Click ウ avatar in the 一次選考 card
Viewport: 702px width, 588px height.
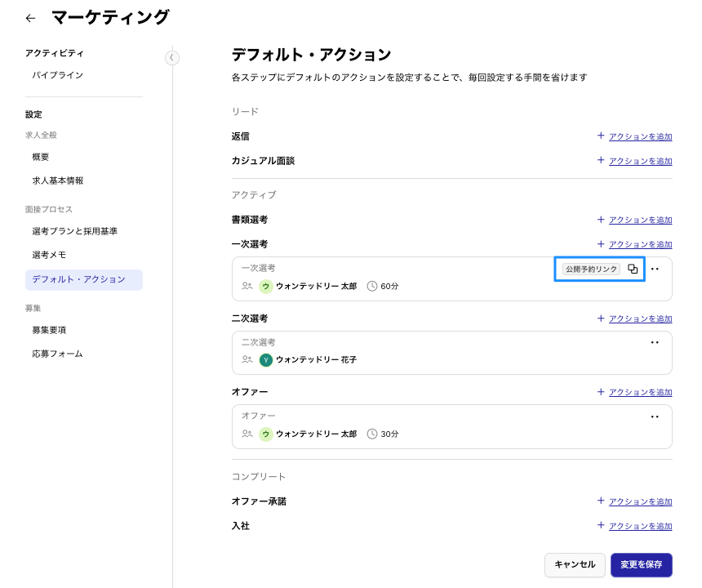pyautogui.click(x=266, y=287)
